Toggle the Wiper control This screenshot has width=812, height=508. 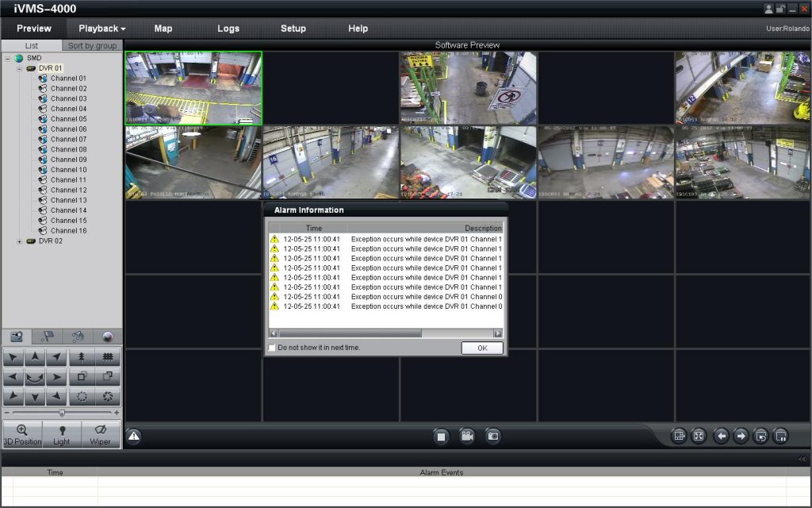[x=101, y=434]
